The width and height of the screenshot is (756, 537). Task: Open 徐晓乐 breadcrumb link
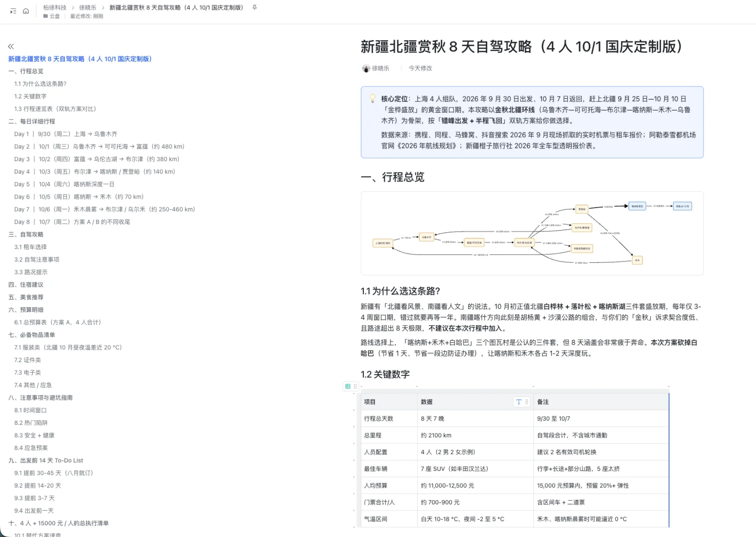click(x=87, y=8)
